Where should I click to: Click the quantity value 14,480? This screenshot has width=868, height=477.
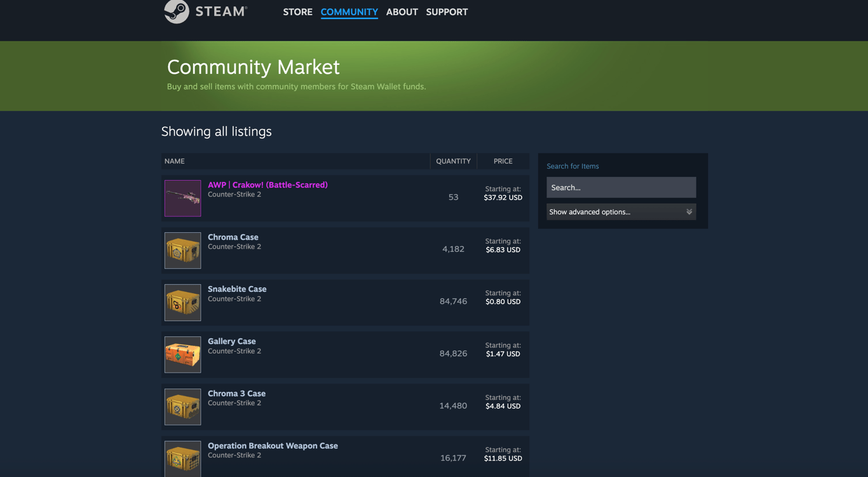453,406
